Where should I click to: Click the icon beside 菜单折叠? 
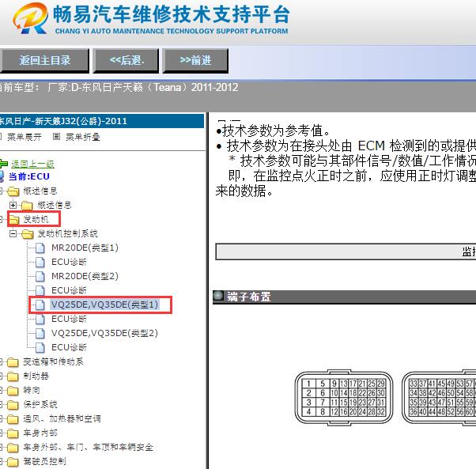pos(56,137)
